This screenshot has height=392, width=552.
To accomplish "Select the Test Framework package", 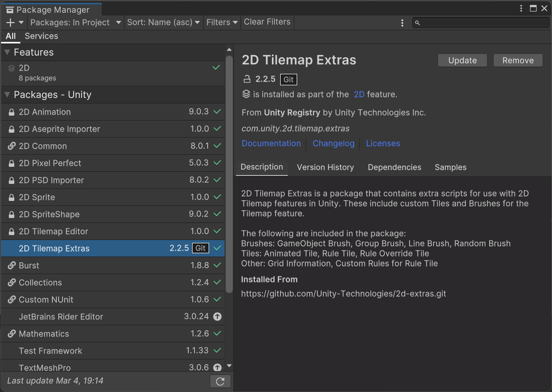I will click(x=113, y=351).
